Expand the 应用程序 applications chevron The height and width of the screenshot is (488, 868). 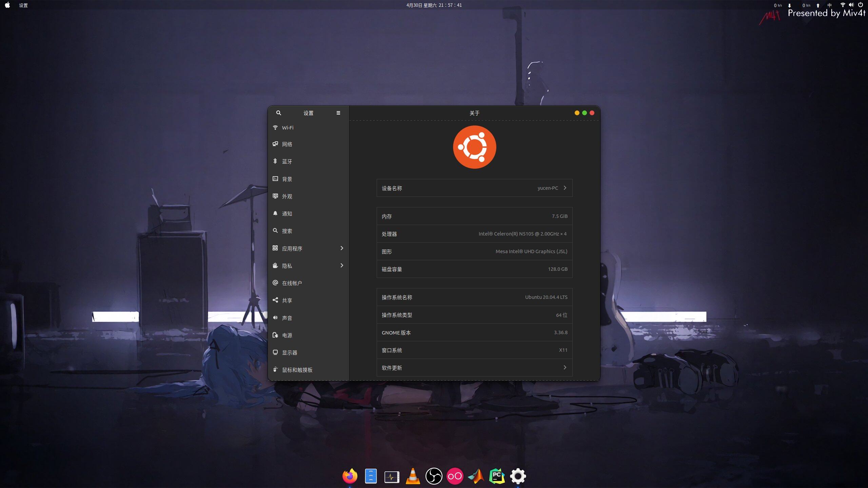coord(342,248)
